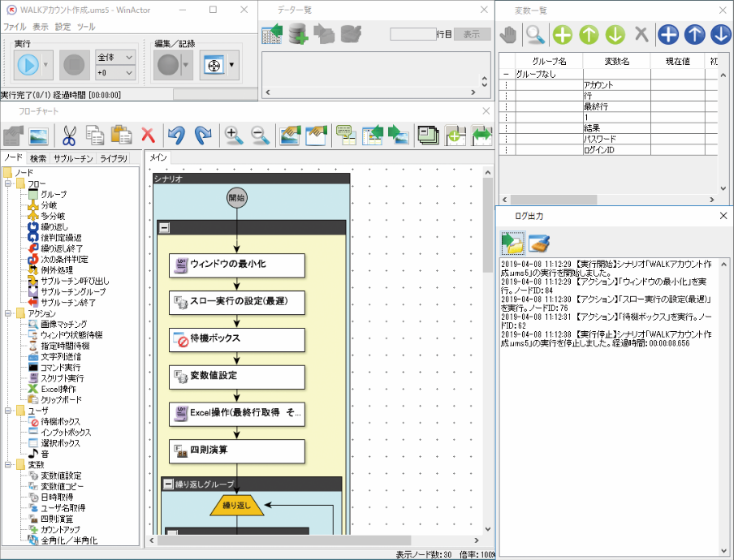Image resolution: width=734 pixels, height=560 pixels.
Task: Click the magnifier search icon in the variable list
Action: tap(535, 35)
